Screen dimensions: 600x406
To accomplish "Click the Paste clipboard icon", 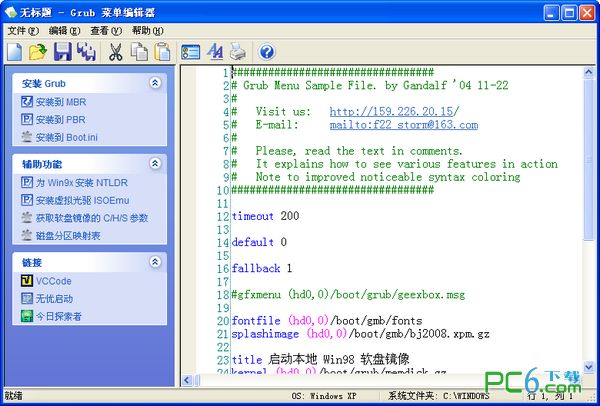I will 162,52.
